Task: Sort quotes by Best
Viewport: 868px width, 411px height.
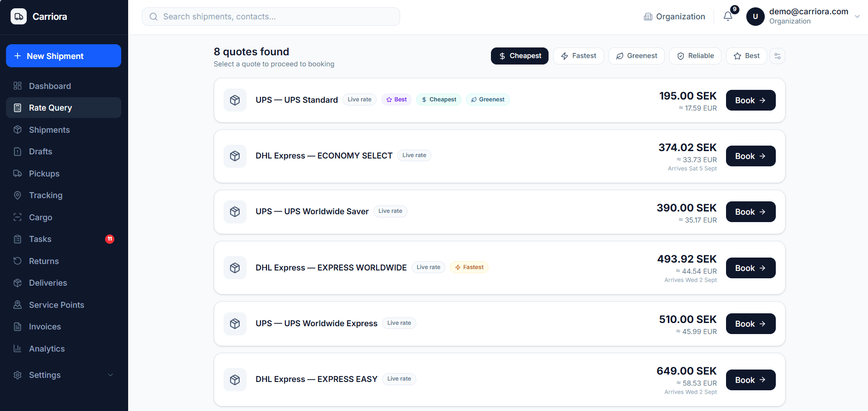Action: pyautogui.click(x=746, y=56)
